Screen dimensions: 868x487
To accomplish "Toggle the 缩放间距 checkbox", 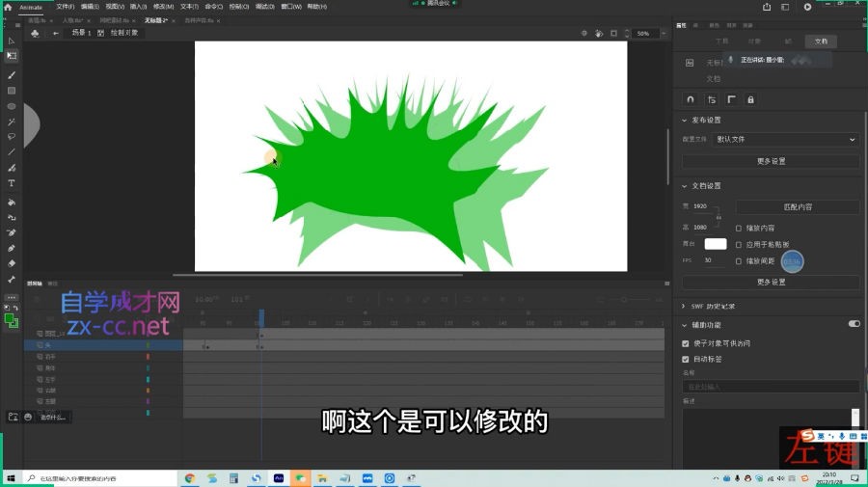I will 739,261.
